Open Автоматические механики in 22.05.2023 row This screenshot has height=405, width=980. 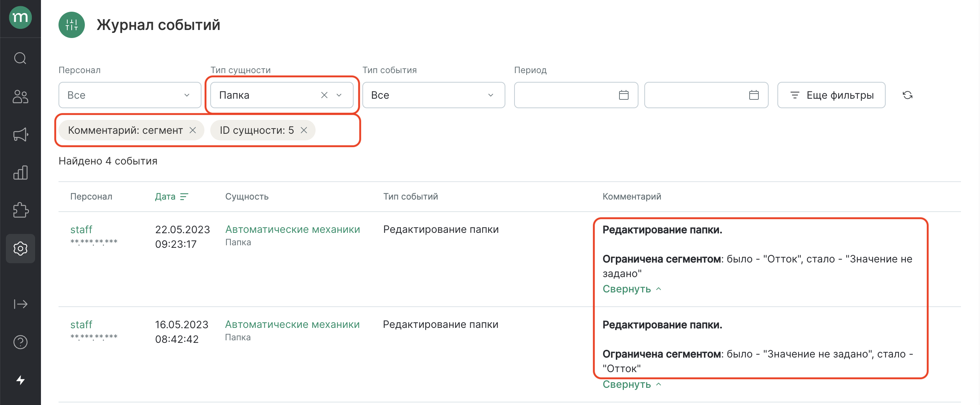click(x=293, y=229)
